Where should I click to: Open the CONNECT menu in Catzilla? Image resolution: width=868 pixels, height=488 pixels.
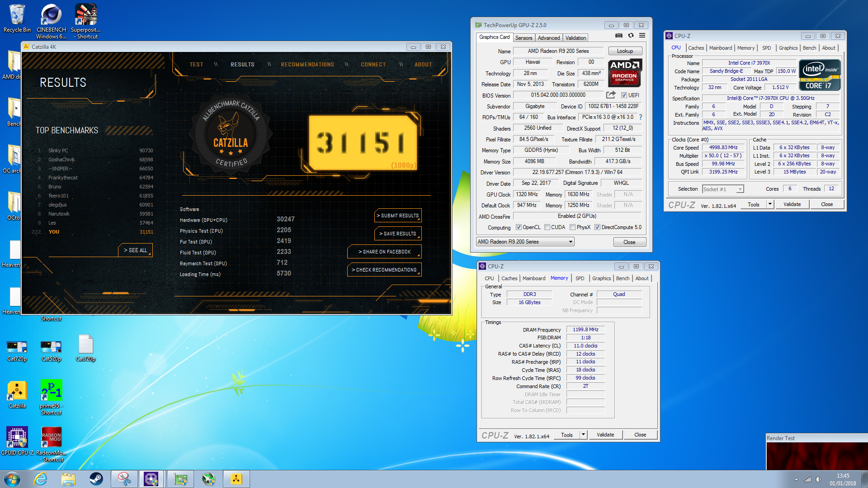(373, 65)
